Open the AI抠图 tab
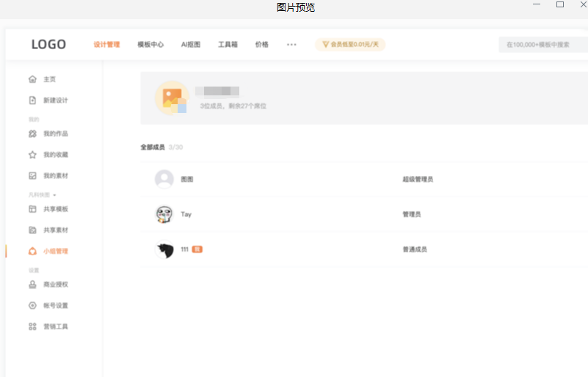Screen dimensions: 588x377 pyautogui.click(x=191, y=45)
